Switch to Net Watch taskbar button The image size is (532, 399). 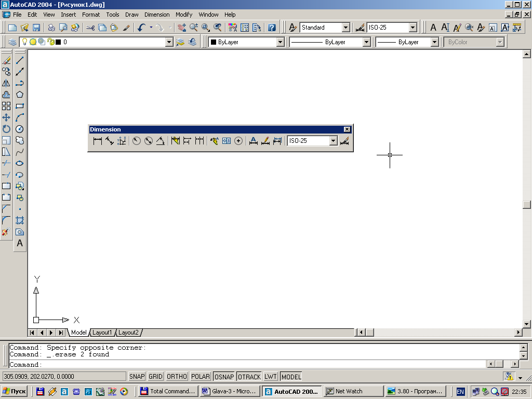[353, 391]
